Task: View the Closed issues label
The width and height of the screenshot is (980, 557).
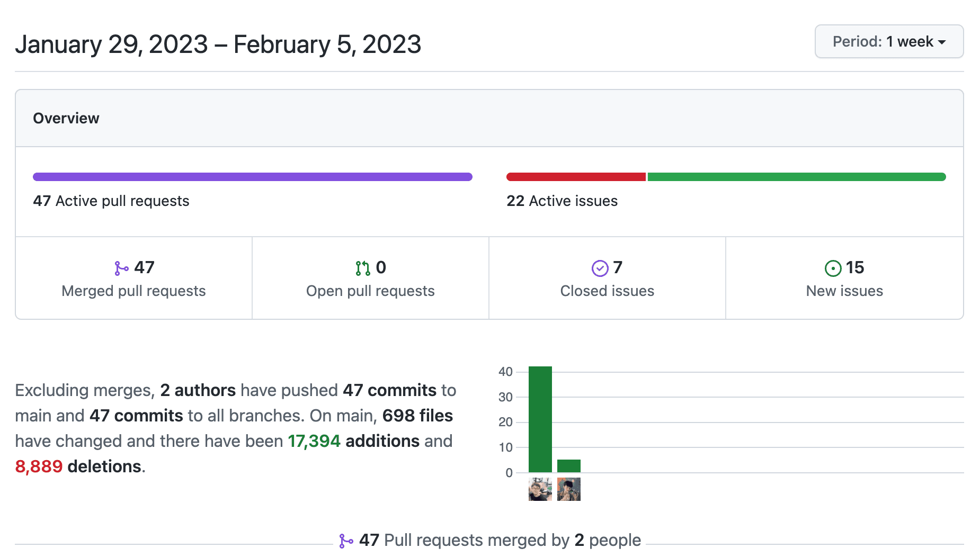Action: pyautogui.click(x=607, y=291)
